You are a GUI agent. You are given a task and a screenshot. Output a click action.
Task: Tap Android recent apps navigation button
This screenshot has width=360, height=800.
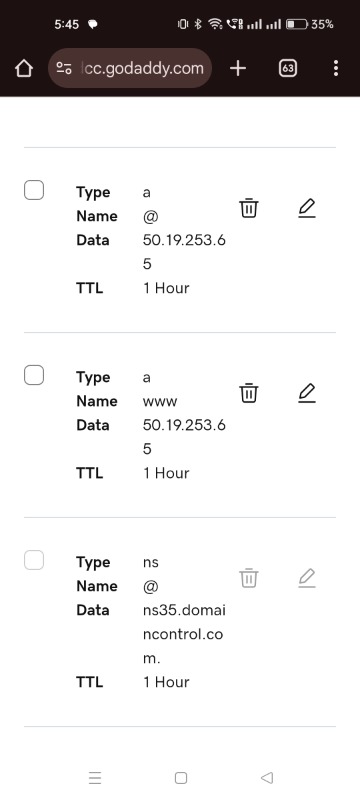pos(95,778)
